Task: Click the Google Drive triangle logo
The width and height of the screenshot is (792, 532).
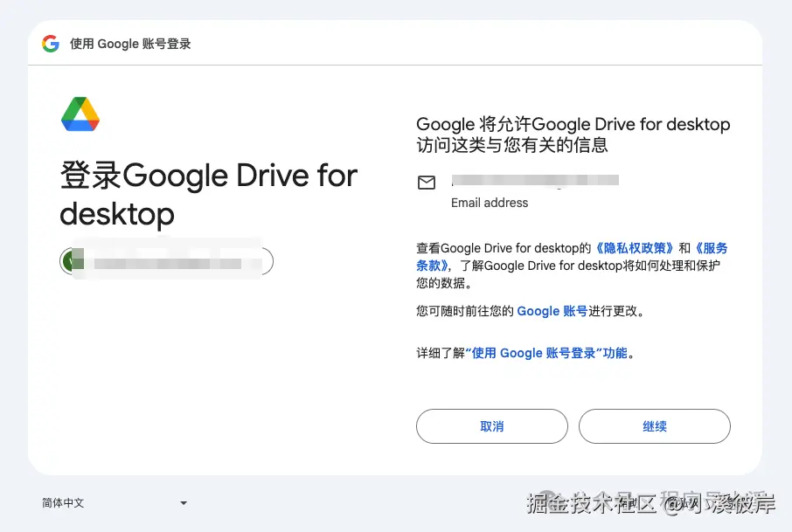Action: (80, 114)
